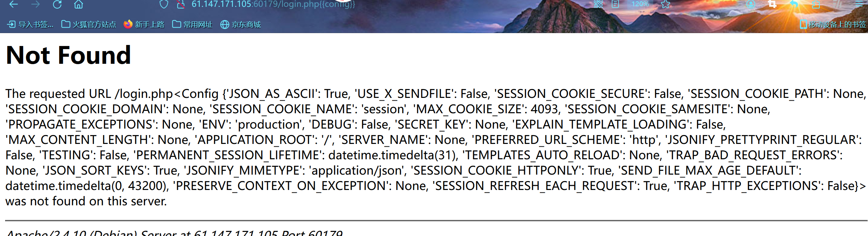Take a screenshot with the crop tool

pos(772,4)
